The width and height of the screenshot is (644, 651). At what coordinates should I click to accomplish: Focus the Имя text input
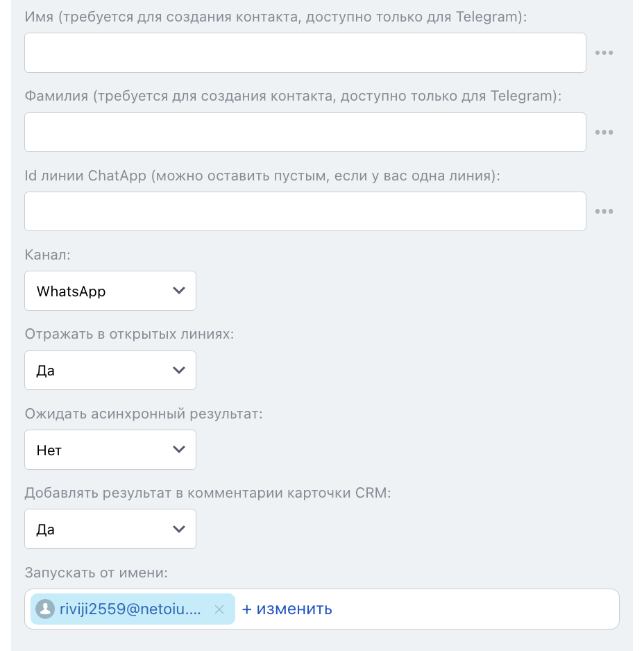pos(305,53)
